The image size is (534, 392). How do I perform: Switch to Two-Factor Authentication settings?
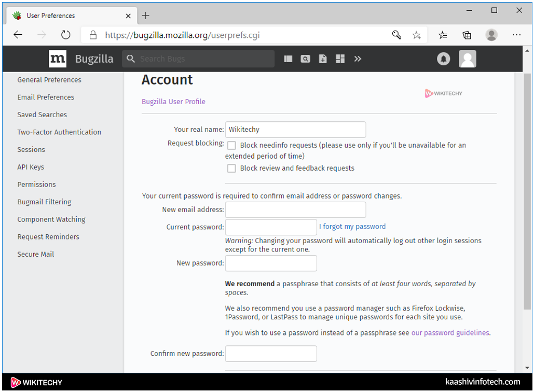59,132
